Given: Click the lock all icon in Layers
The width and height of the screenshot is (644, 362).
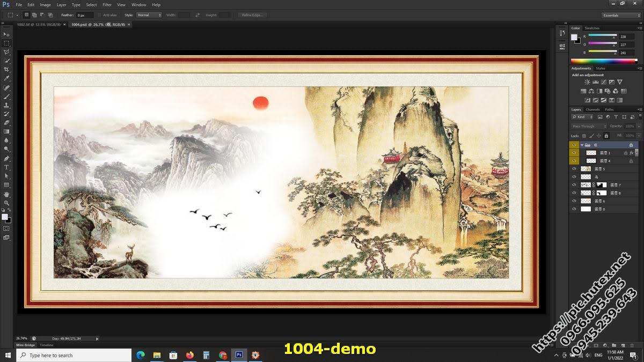Looking at the screenshot, I should [x=606, y=136].
